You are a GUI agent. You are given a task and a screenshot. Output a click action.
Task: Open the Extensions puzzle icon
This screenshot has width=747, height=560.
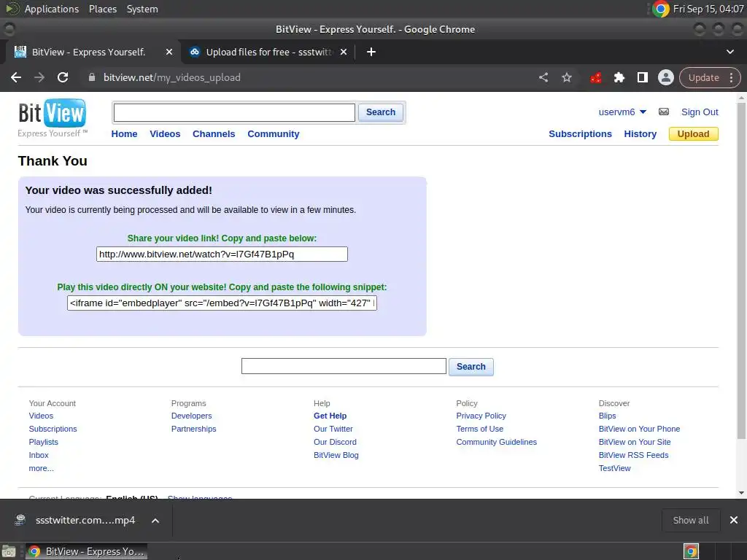(x=619, y=77)
